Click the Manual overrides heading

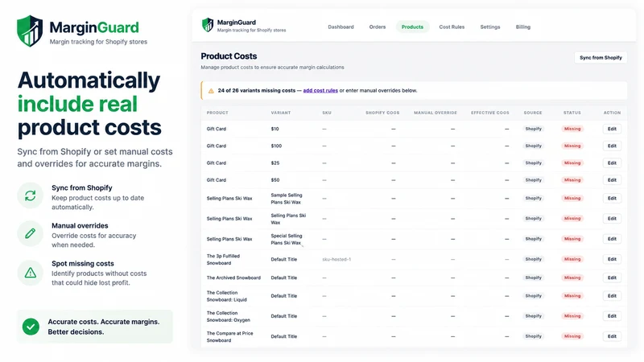pyautogui.click(x=80, y=226)
